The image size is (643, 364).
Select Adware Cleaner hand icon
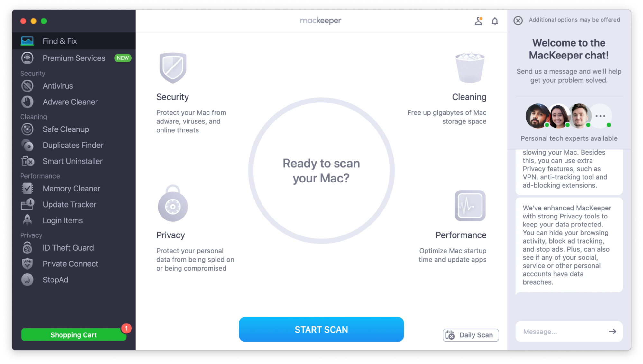(27, 102)
